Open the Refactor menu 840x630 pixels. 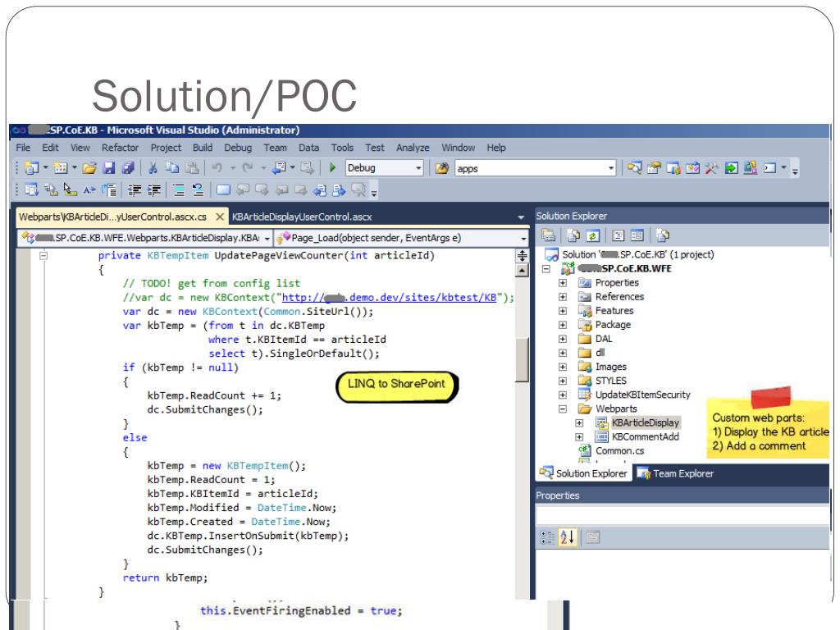click(x=120, y=148)
